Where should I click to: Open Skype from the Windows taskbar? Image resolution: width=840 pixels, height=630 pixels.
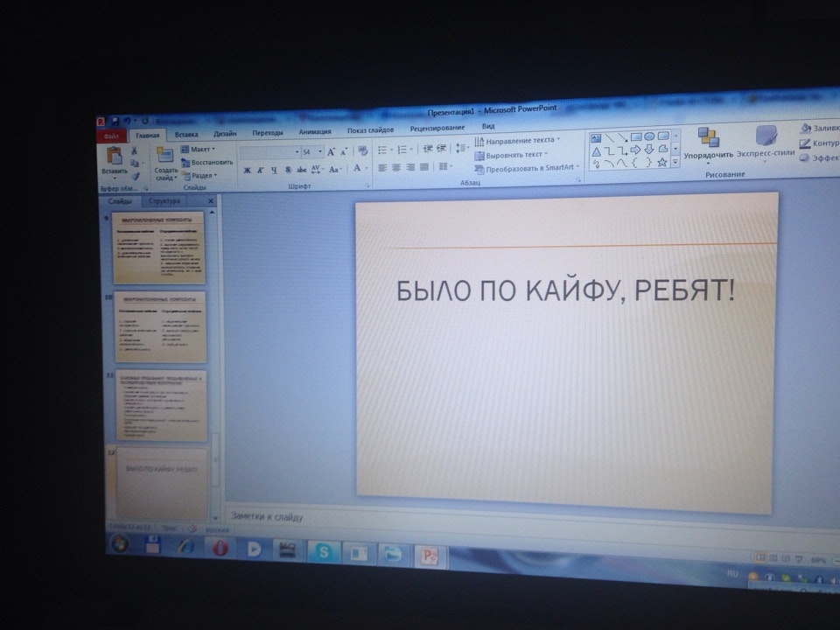tap(324, 551)
